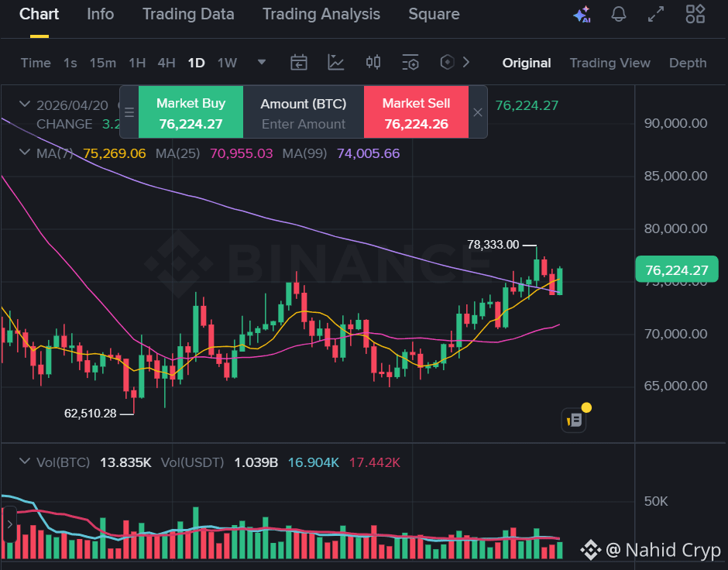
Task: Click the current price tag 76,224.27 on axis
Action: 676,270
